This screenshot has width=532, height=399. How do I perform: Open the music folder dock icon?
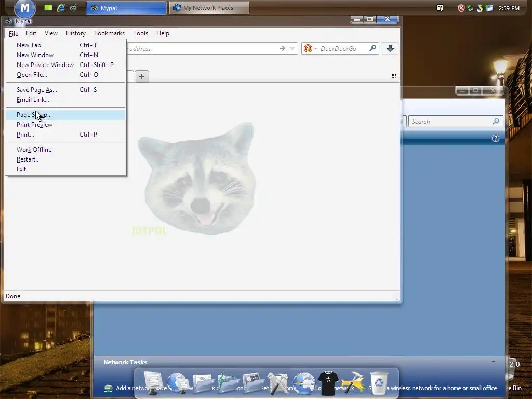[x=228, y=383]
